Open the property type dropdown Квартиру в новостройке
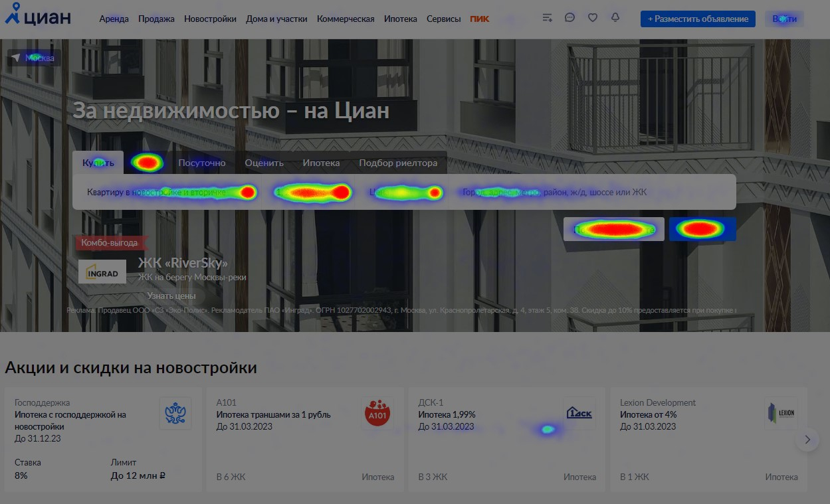 point(171,193)
